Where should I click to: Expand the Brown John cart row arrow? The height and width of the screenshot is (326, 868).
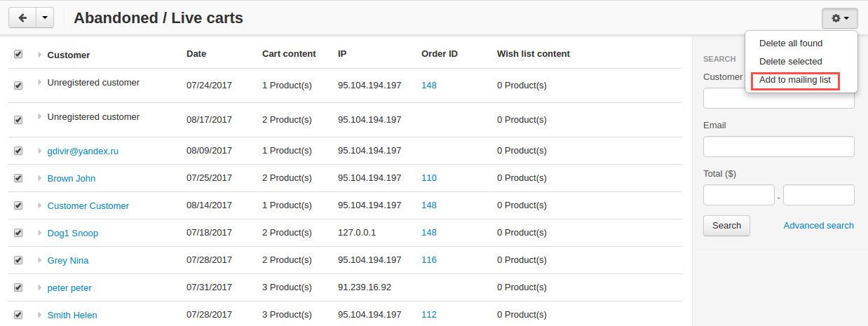(x=40, y=177)
